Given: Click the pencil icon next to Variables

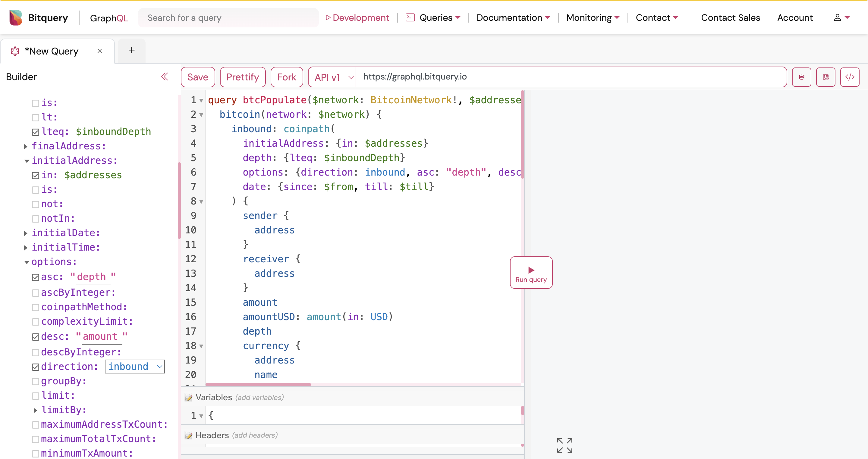Looking at the screenshot, I should click(189, 397).
